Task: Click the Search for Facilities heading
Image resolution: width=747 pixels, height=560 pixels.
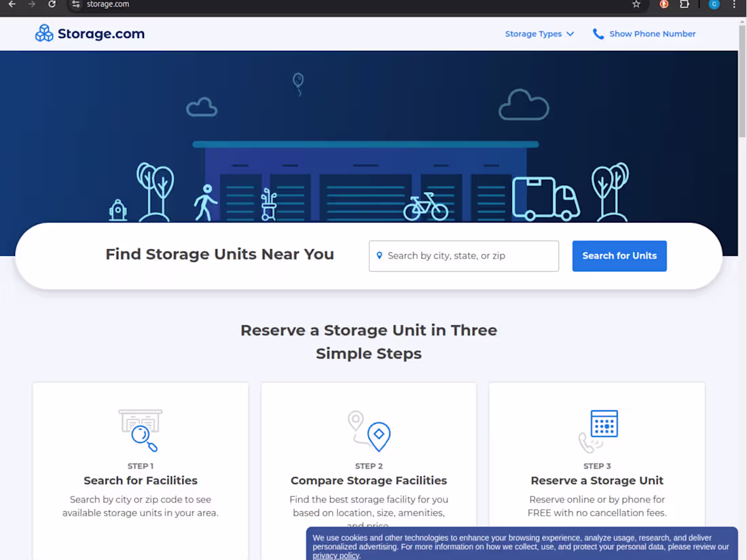Action: 141,481
